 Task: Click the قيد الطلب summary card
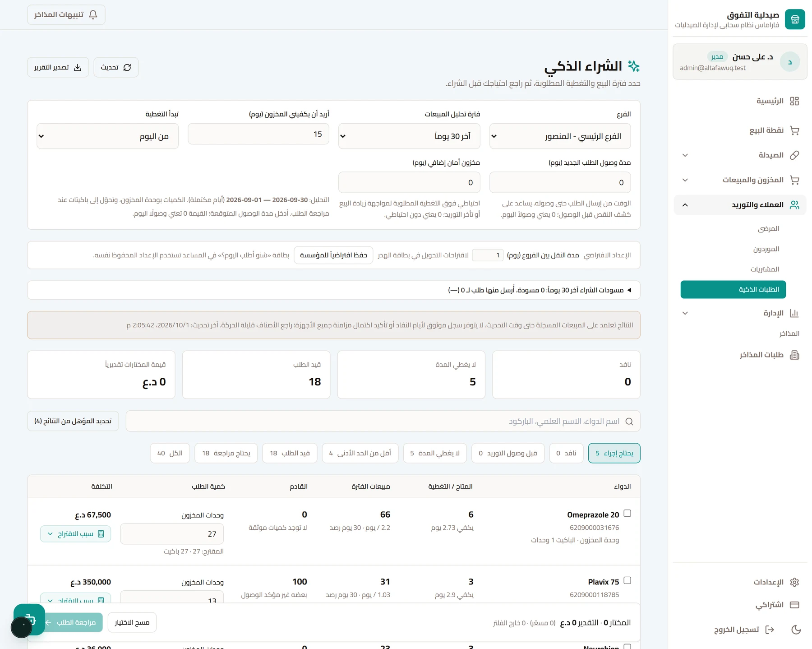pos(256,375)
